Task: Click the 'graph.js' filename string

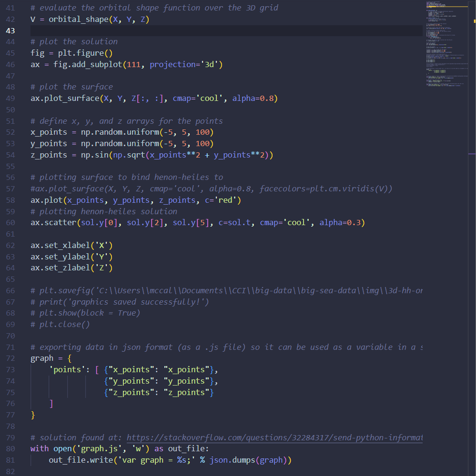Action: pos(100,448)
